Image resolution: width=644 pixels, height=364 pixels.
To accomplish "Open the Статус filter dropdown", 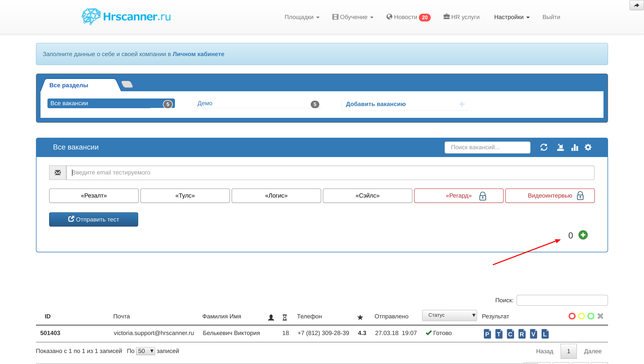I will [x=449, y=315].
